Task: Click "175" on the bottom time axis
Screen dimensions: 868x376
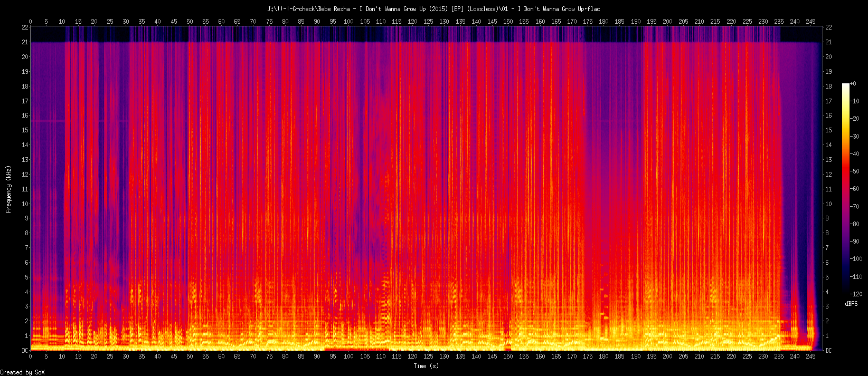Action: pos(588,356)
